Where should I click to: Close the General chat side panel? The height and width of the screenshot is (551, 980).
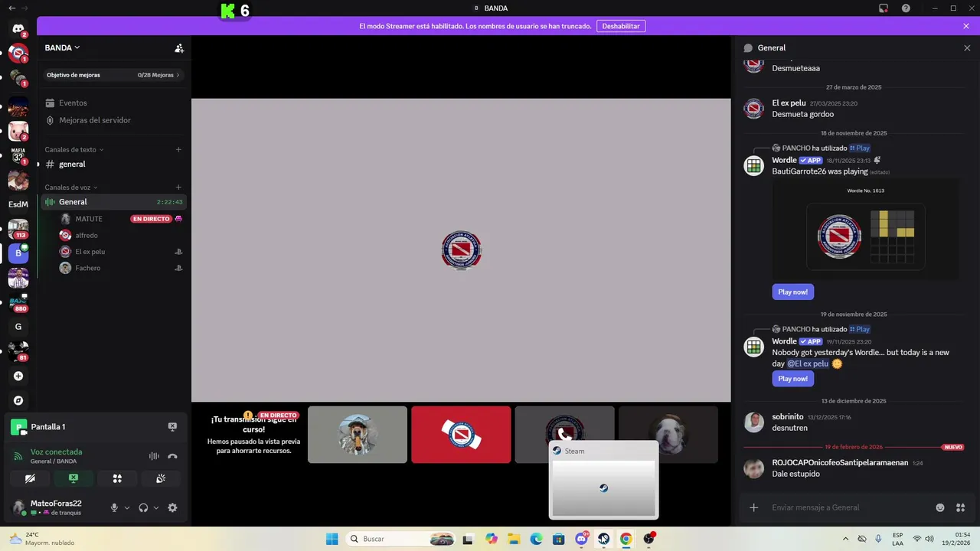point(967,47)
